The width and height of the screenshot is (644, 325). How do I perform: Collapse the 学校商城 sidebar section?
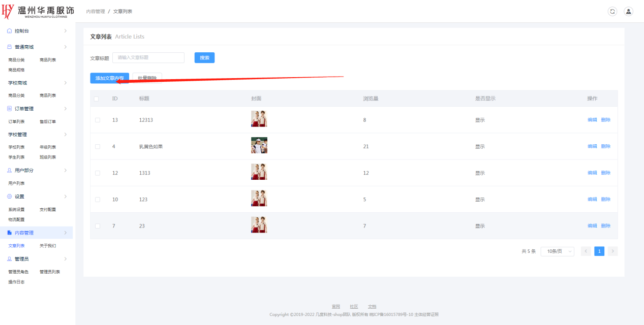[x=65, y=83]
